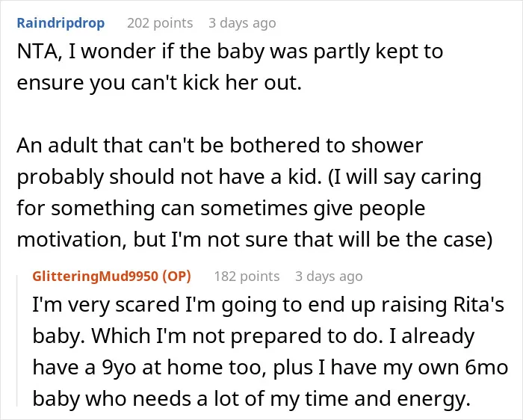Screen dimensions: 523x420
Task: Click the 'probably should not have a kid' line
Action: (x=249, y=177)
